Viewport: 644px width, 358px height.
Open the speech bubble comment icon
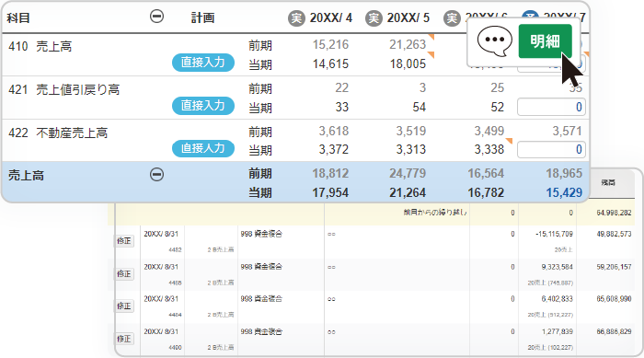click(495, 40)
